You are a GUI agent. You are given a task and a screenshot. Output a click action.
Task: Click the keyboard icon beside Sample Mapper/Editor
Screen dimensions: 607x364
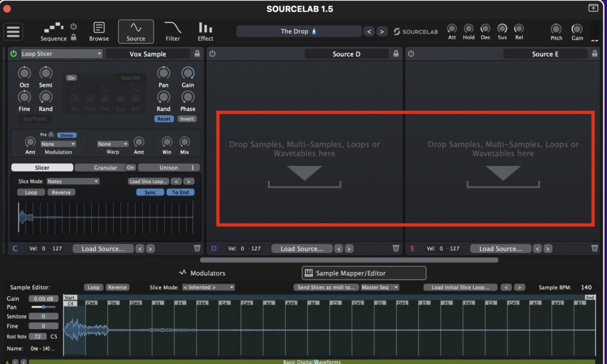309,273
